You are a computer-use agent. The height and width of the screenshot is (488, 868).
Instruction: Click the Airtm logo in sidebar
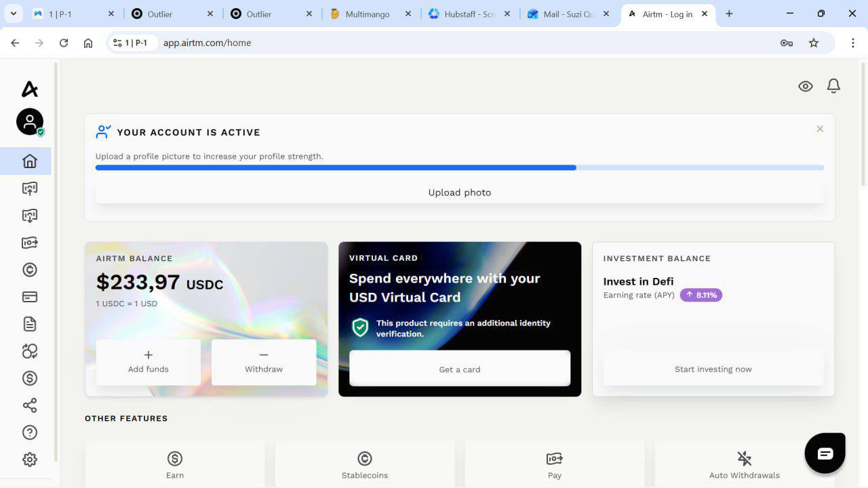point(30,89)
